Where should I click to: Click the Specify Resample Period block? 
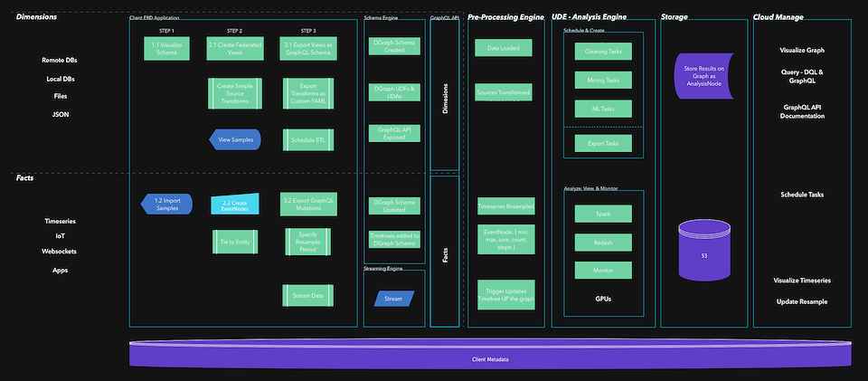[308, 242]
